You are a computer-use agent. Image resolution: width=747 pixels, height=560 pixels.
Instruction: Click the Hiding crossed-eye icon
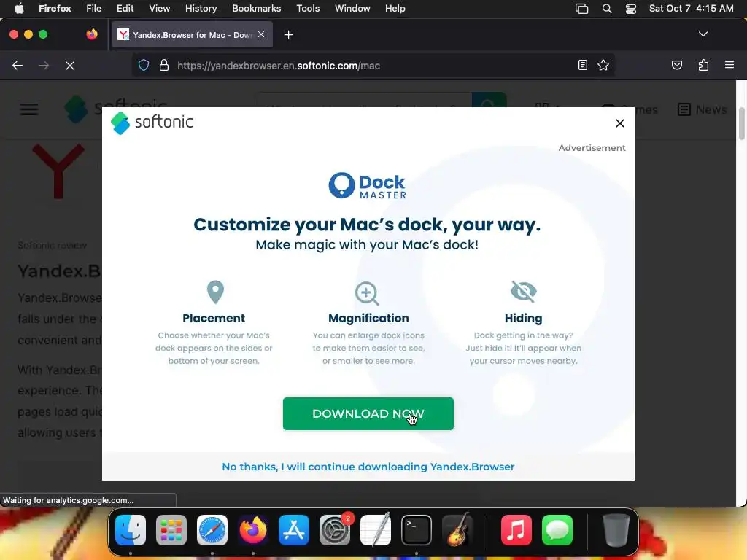(524, 291)
